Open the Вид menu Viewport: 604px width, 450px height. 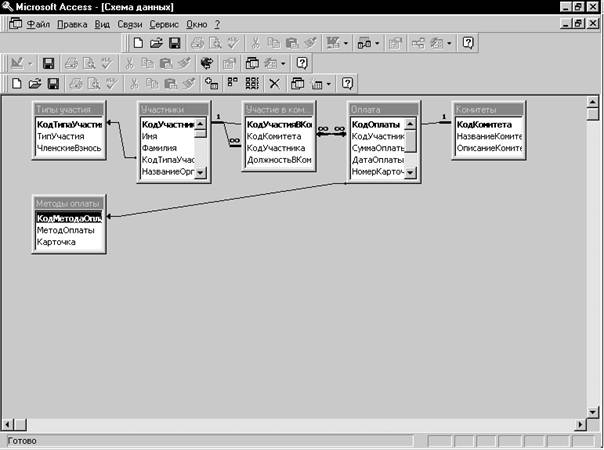coord(102,24)
